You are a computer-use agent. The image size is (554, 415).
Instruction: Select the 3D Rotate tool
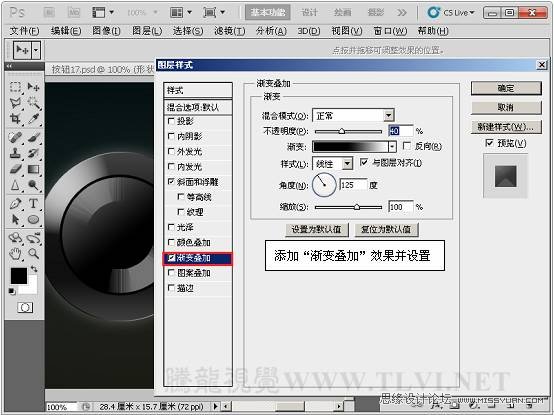point(15,238)
